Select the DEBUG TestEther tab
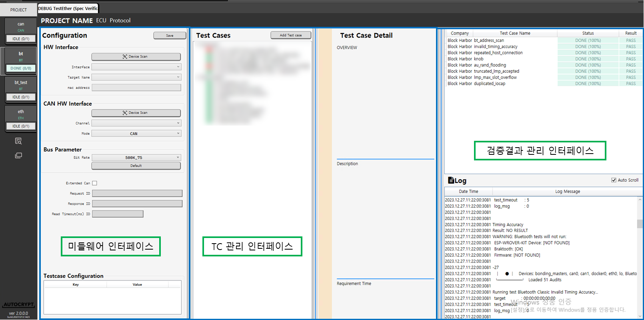644x320 pixels. click(68, 8)
